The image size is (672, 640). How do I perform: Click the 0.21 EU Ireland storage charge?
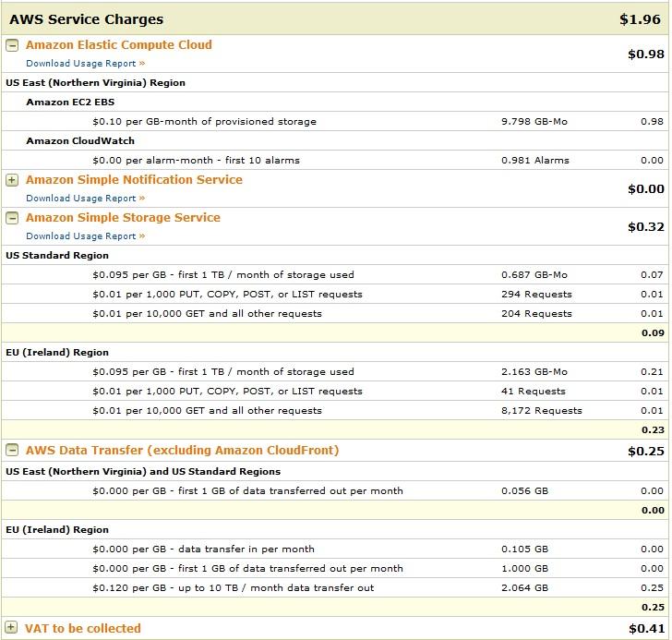(x=653, y=371)
